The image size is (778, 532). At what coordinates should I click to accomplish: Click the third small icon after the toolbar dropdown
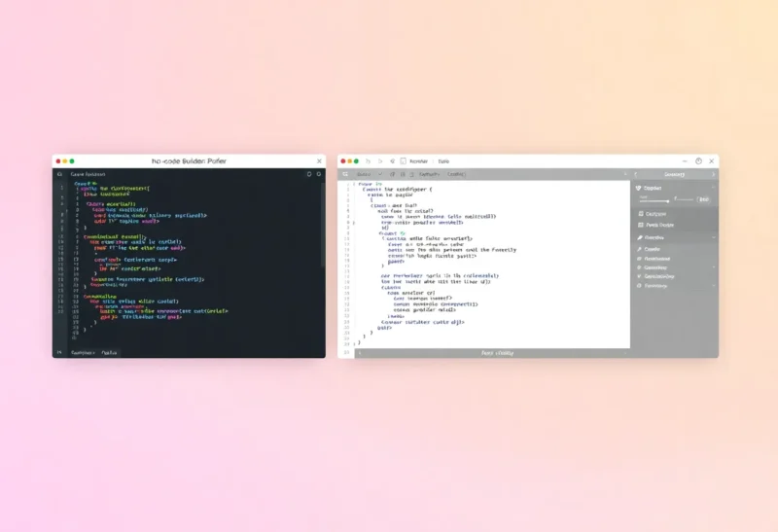pyautogui.click(x=411, y=174)
